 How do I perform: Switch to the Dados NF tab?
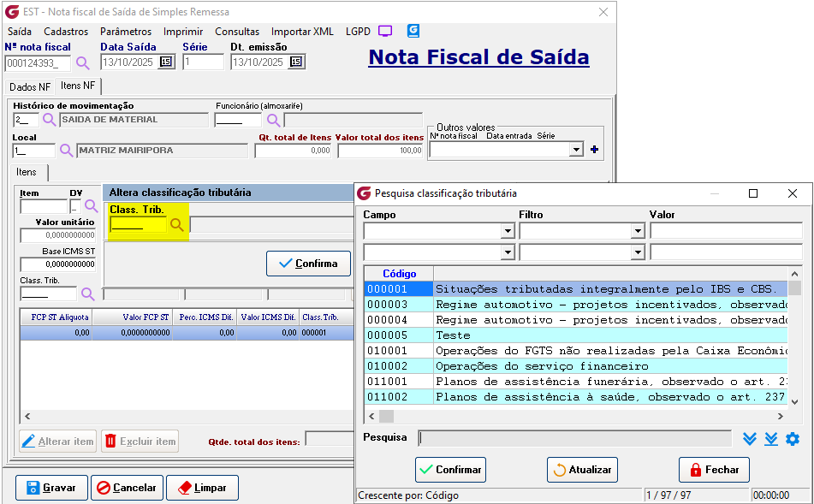pyautogui.click(x=30, y=86)
